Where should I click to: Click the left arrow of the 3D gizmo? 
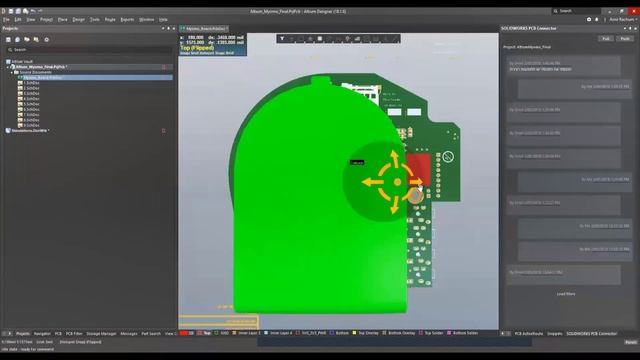tap(372, 182)
